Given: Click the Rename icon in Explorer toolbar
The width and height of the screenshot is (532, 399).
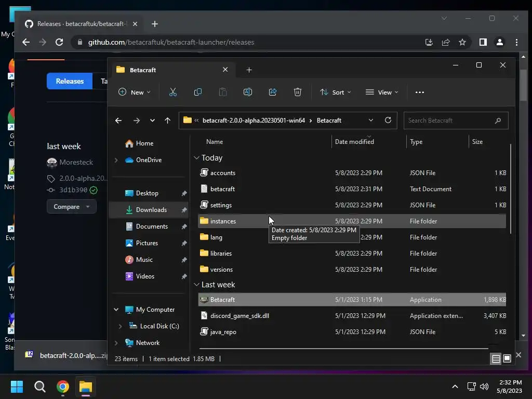Looking at the screenshot, I should click(x=248, y=92).
